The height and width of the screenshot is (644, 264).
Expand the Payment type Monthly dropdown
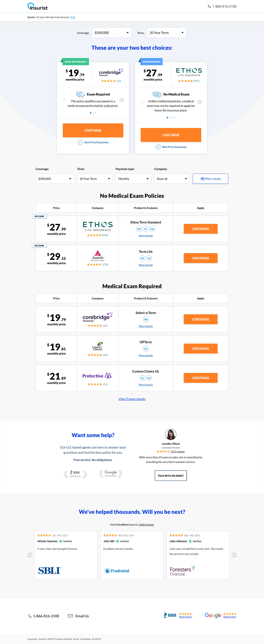point(133,179)
